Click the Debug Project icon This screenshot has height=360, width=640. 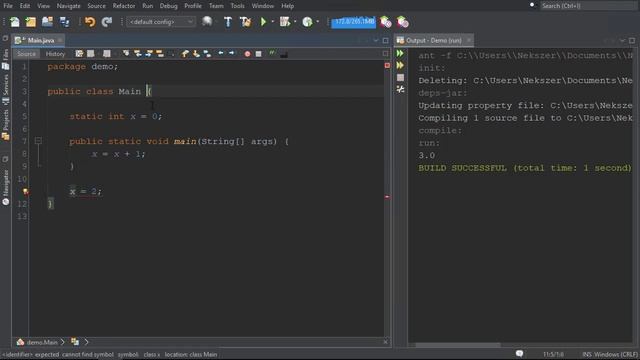pos(285,22)
